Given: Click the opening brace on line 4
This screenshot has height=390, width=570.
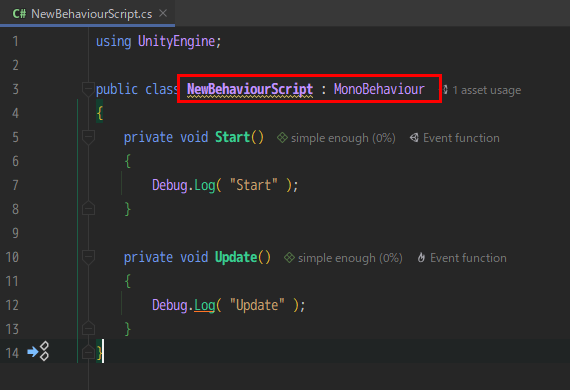Looking at the screenshot, I should coord(100,113).
